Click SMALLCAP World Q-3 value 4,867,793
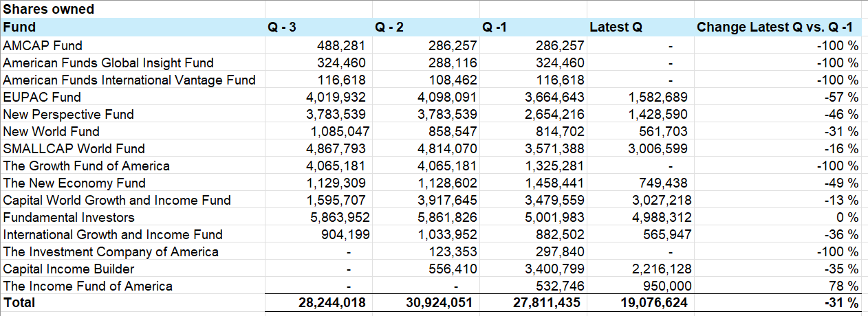868x316 pixels. [x=336, y=148]
